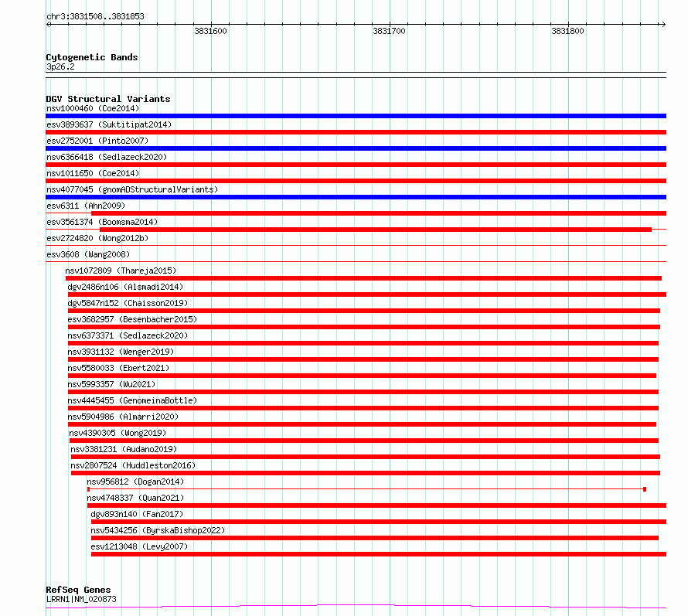688x616 pixels.
Task: Click the 3831800 ruler tick label
Action: pyautogui.click(x=567, y=31)
